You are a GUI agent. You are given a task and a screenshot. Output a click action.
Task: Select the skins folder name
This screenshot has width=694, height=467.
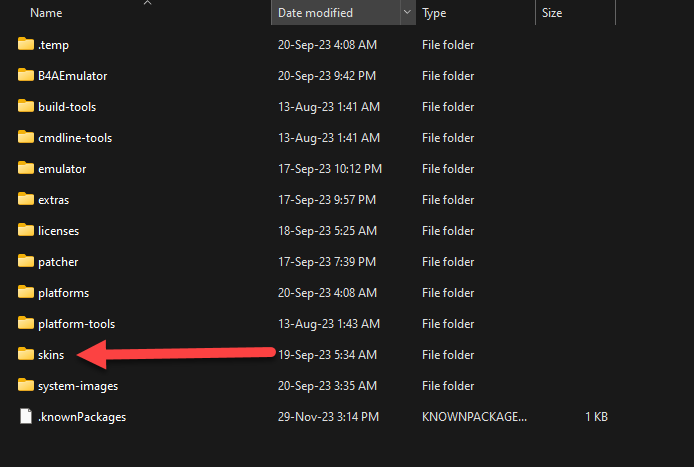click(51, 355)
